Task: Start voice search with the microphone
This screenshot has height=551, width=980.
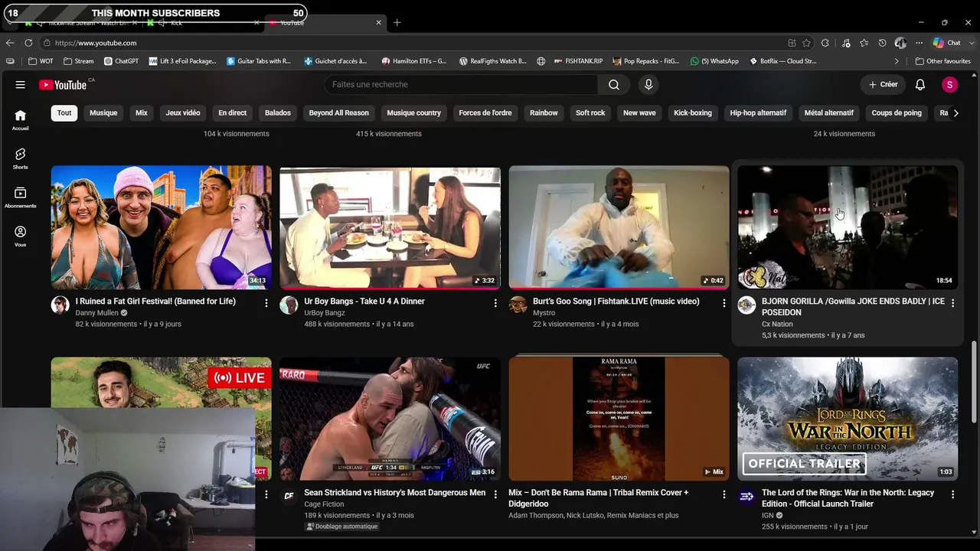Action: point(648,85)
